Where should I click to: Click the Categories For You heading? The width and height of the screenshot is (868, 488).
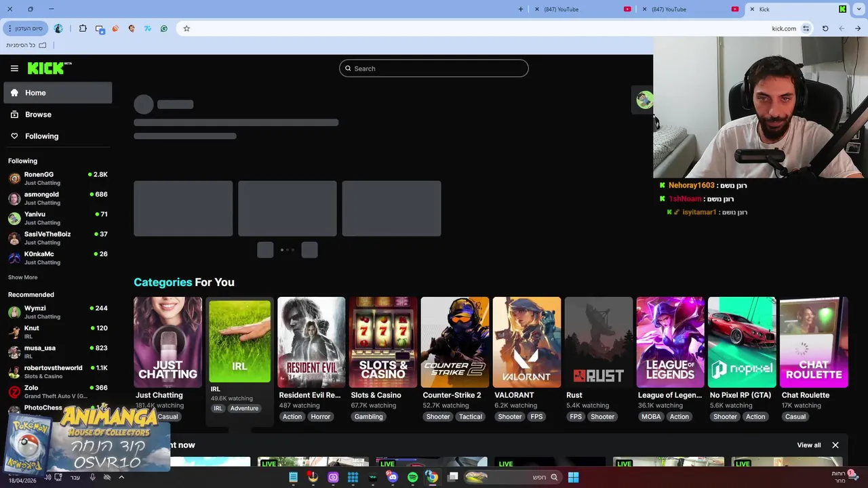click(x=184, y=282)
